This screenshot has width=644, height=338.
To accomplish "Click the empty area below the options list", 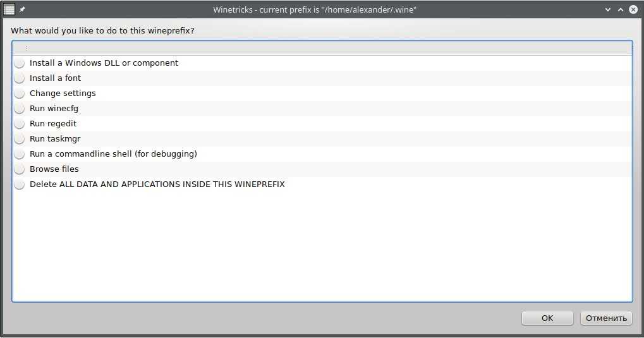I will [x=322, y=246].
